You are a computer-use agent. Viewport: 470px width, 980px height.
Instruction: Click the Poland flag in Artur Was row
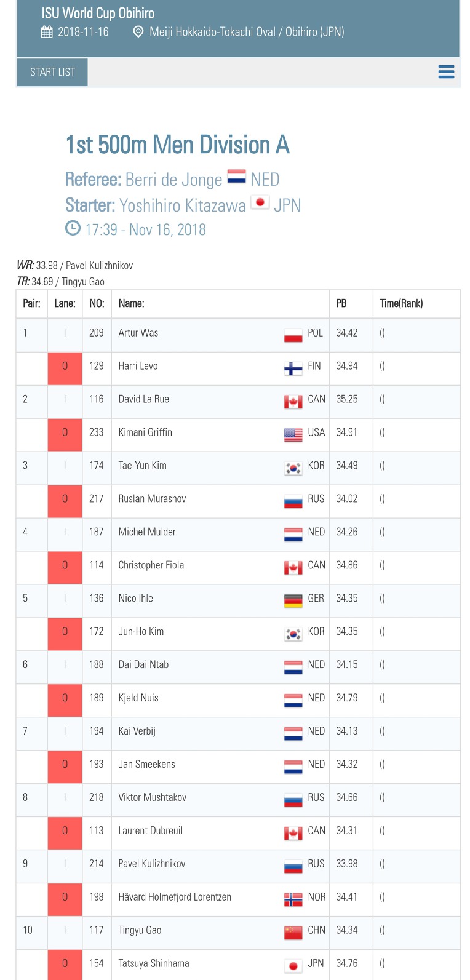click(x=293, y=335)
